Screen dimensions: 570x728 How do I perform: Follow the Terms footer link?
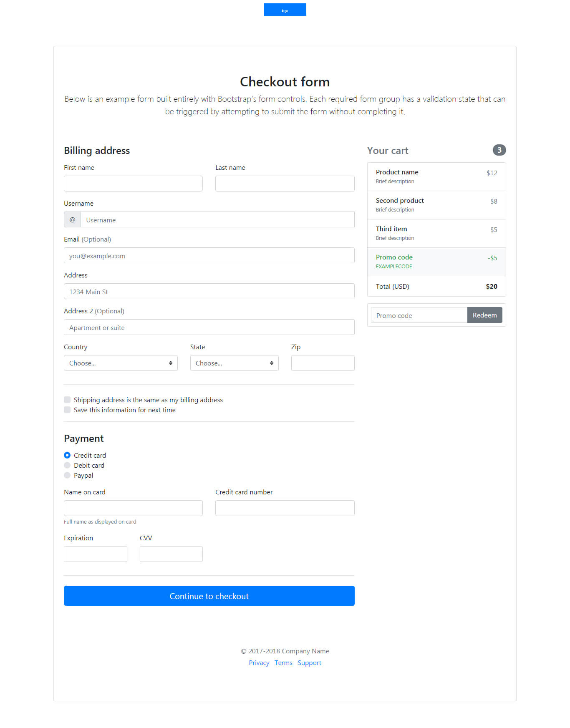(283, 663)
